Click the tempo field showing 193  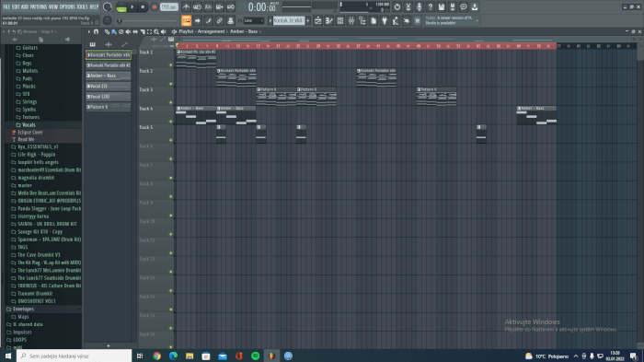pos(168,7)
